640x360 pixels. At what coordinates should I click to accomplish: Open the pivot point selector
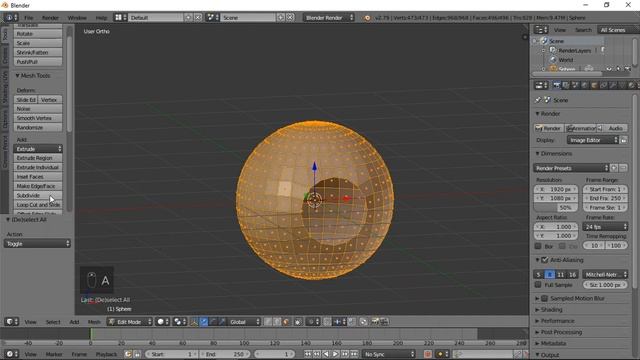click(x=180, y=322)
